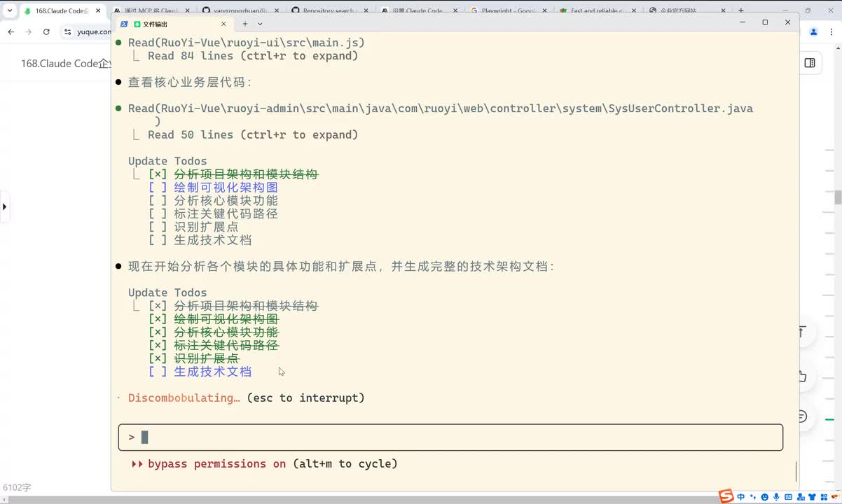This screenshot has width=842, height=504.
Task: Click the Yuque like thumbs-up icon
Action: [802, 376]
